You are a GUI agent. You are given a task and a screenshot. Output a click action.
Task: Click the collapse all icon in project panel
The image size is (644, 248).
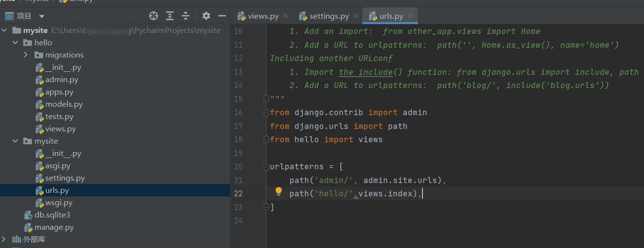186,16
